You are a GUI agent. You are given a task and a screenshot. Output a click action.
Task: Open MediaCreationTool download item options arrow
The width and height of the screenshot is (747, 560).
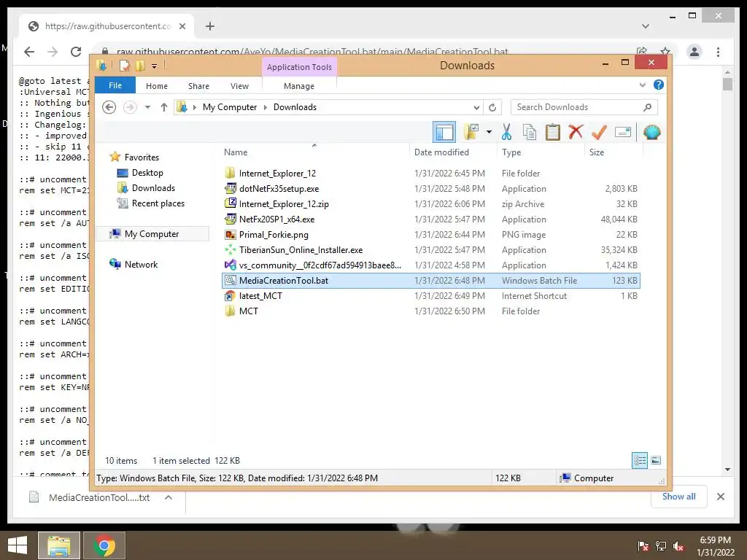click(x=169, y=497)
